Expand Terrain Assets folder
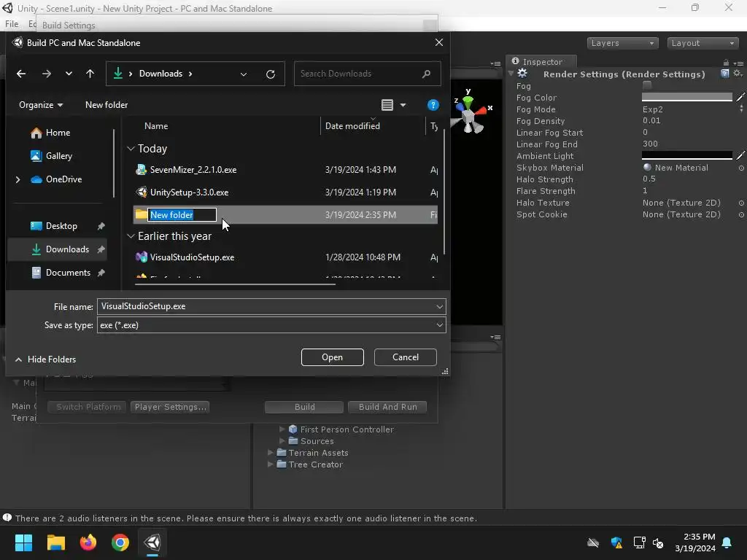The image size is (747, 560). [x=270, y=453]
